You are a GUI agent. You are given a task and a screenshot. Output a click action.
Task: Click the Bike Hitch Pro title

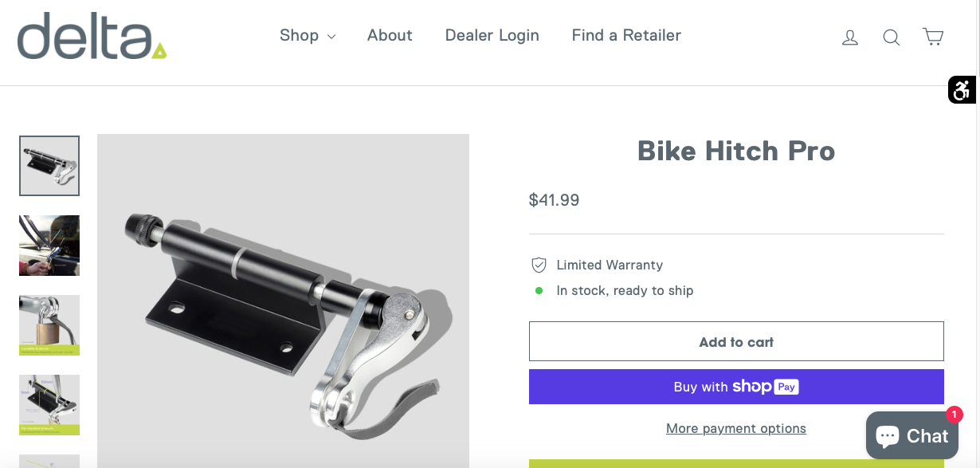click(736, 151)
